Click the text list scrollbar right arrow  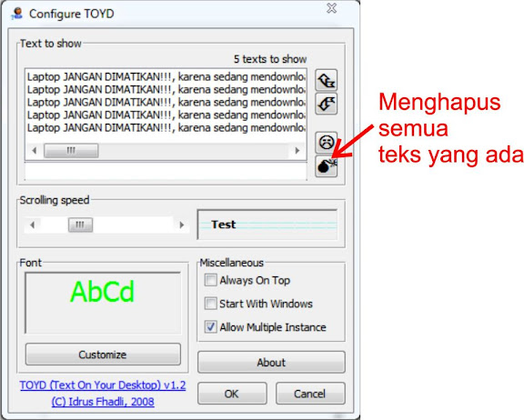(x=297, y=150)
